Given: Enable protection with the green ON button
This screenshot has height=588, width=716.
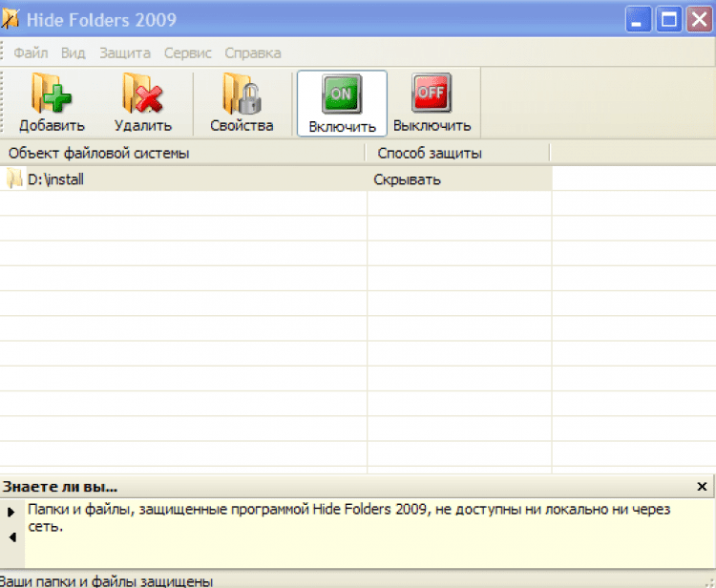Looking at the screenshot, I should pos(342,103).
